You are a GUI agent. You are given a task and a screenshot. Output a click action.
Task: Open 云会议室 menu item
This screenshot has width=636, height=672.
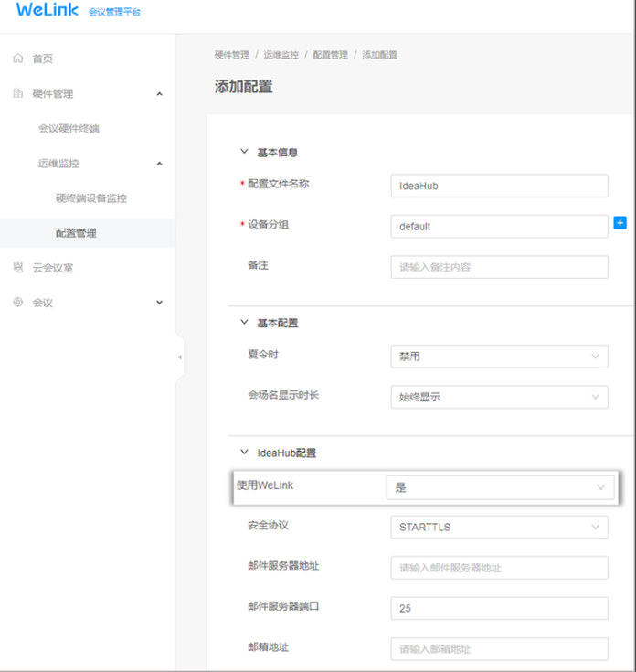[53, 268]
